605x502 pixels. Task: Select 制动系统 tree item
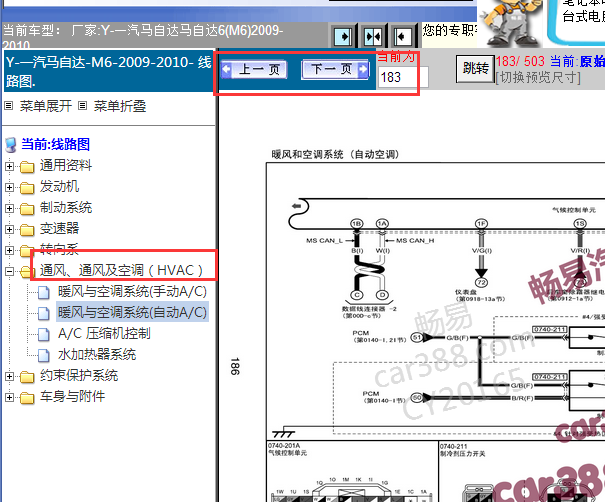(66, 207)
